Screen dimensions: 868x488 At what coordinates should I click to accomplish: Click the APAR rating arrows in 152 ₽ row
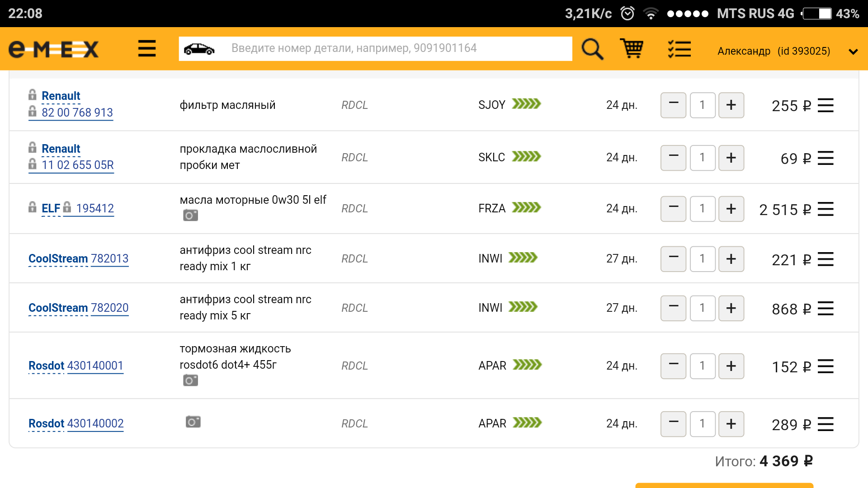pyautogui.click(x=527, y=365)
